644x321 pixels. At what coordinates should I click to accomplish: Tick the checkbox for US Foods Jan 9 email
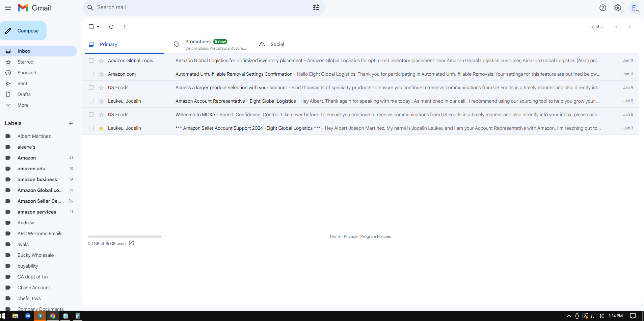click(x=91, y=88)
